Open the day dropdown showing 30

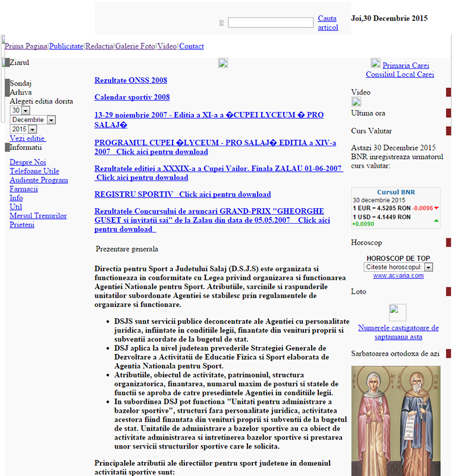[x=26, y=111]
